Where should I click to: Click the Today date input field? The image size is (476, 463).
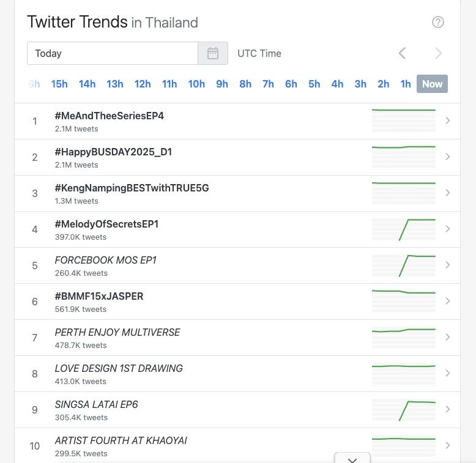(113, 53)
